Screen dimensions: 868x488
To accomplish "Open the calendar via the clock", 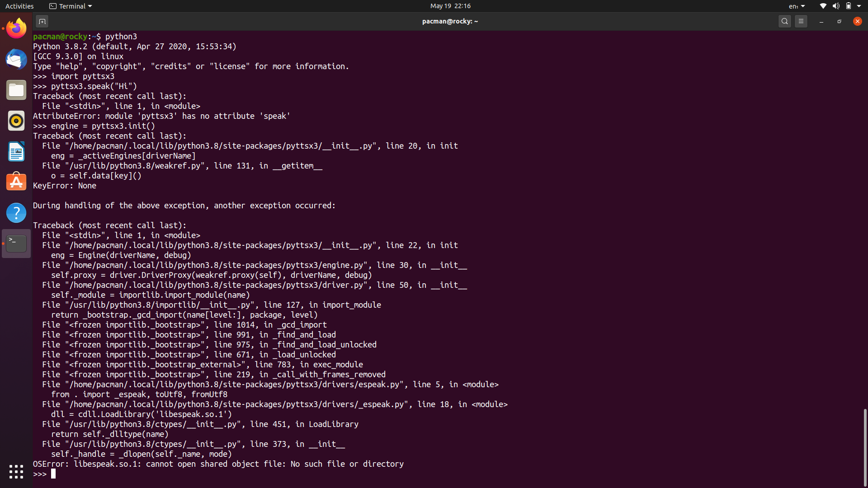I will click(450, 6).
